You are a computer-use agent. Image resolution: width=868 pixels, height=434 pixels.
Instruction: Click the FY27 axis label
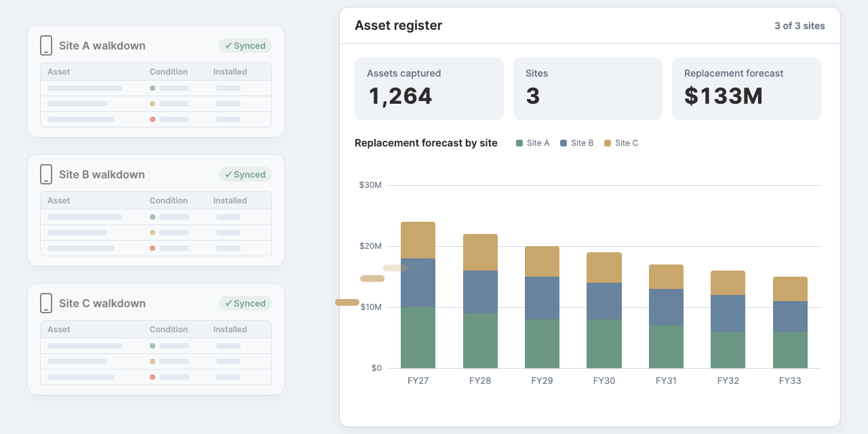[x=418, y=380]
